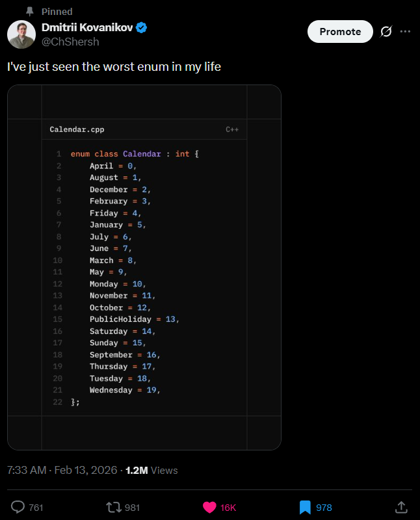This screenshot has height=520, width=420.
Task: Click the 'Sunday = 15,' line
Action: point(118,343)
